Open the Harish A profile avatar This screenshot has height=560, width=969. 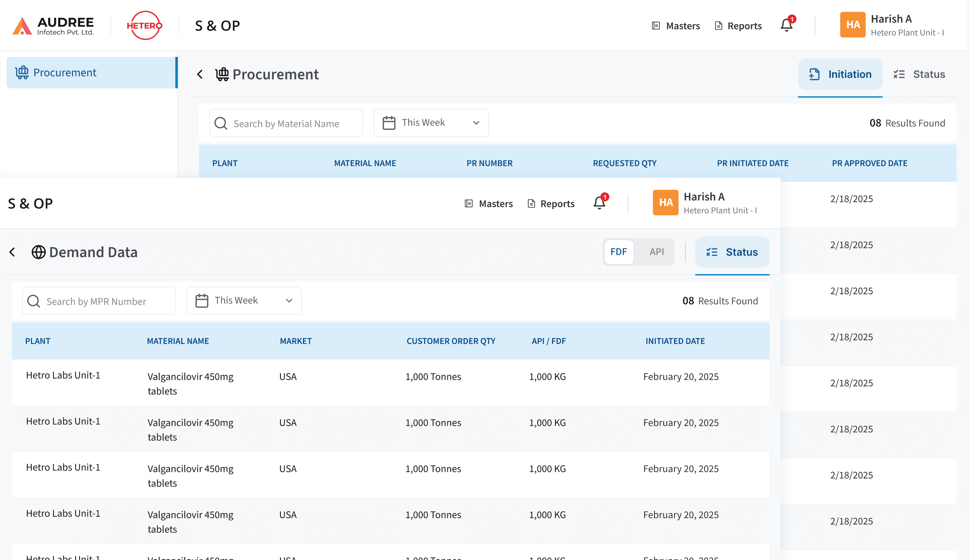[853, 25]
